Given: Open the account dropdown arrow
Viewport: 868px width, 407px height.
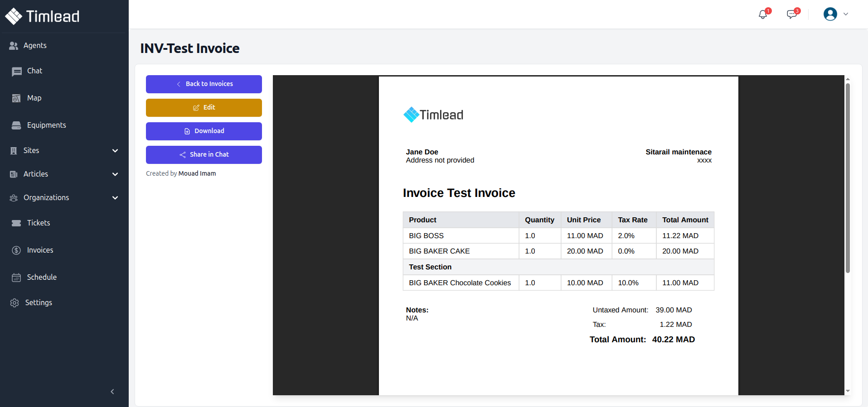Looking at the screenshot, I should (846, 14).
